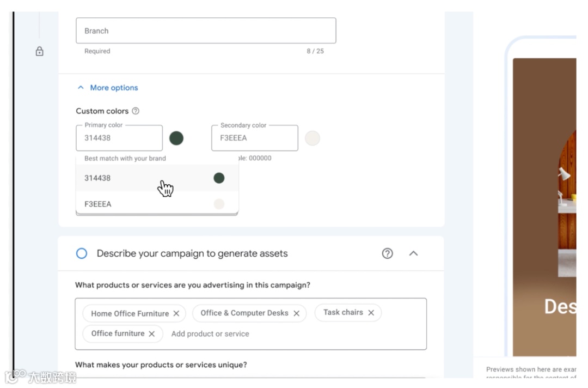
Task: Click the ad preview image
Action: [544, 207]
